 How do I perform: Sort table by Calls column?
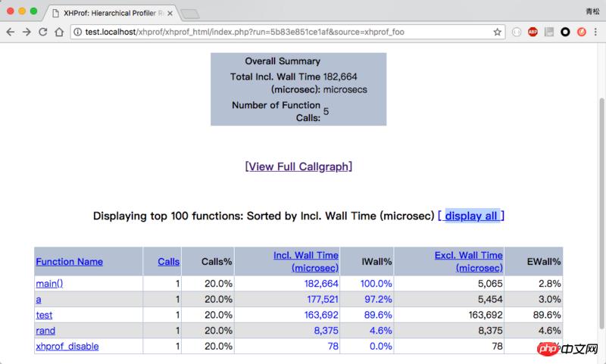[168, 262]
